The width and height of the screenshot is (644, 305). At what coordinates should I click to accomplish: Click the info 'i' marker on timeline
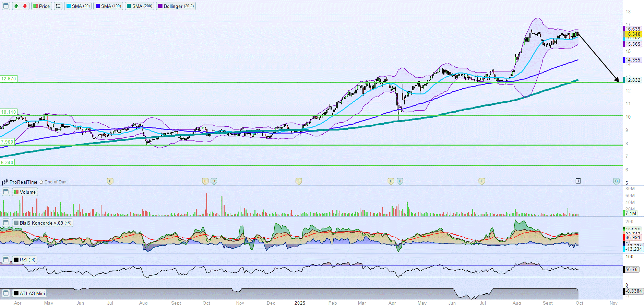[x=578, y=181]
